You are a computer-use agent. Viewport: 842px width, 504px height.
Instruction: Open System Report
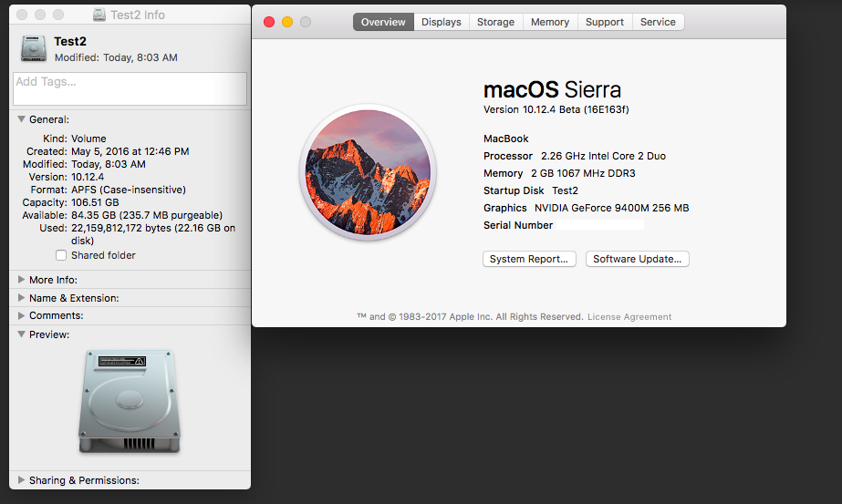pos(529,259)
